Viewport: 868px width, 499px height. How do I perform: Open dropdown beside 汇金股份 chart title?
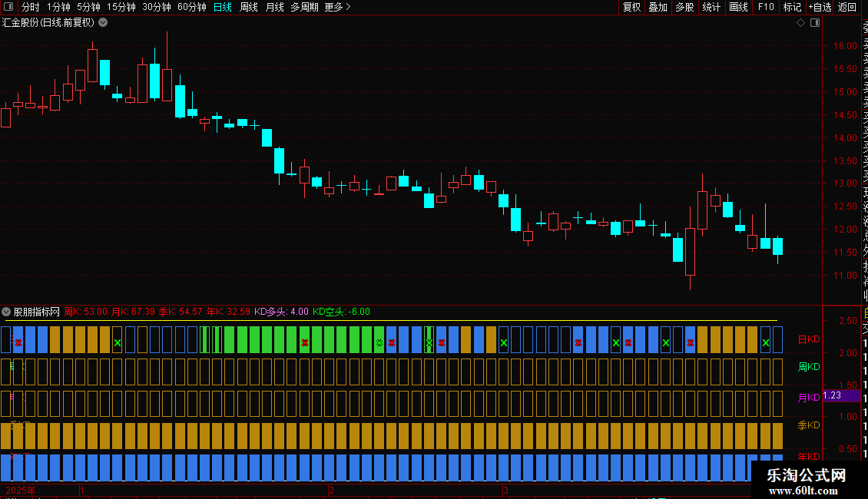103,23
